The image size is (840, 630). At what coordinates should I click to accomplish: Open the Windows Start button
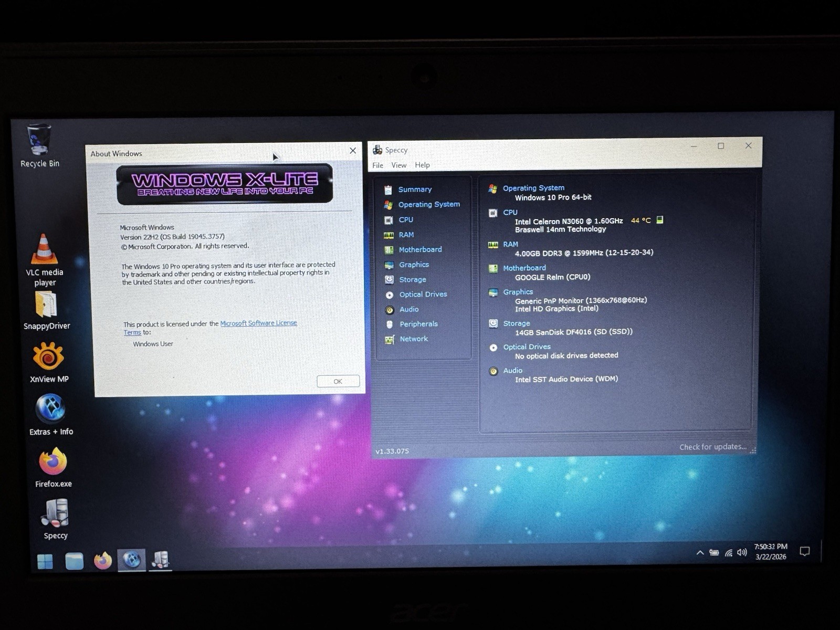click(45, 561)
